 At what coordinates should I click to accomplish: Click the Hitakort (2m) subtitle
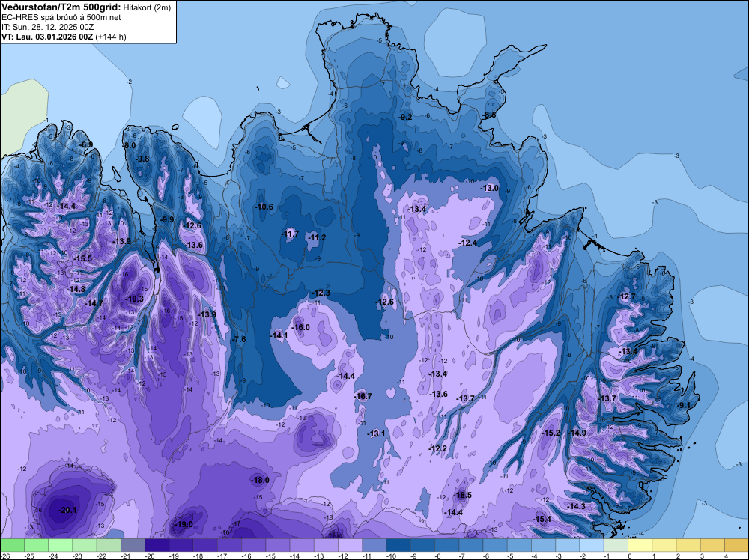[x=146, y=7]
